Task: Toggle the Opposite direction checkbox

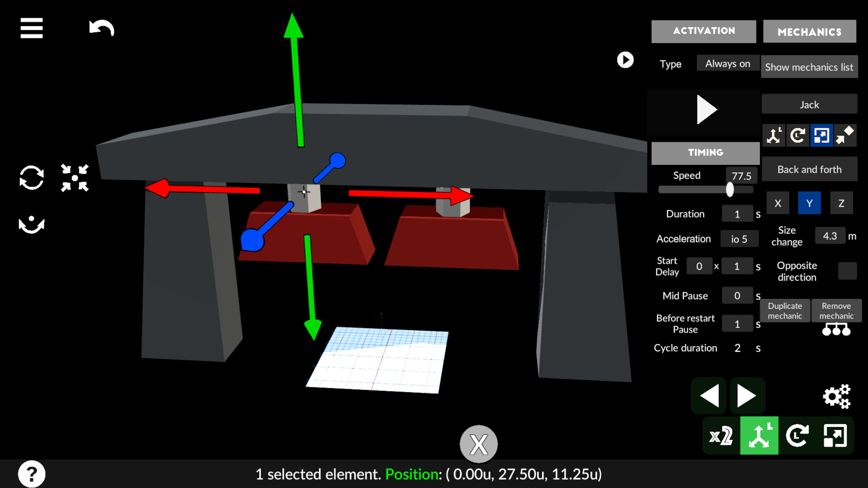Action: (848, 271)
